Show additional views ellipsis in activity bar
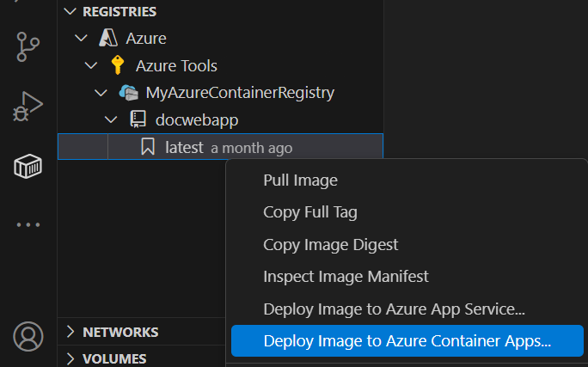This screenshot has width=588, height=367. pyautogui.click(x=28, y=224)
